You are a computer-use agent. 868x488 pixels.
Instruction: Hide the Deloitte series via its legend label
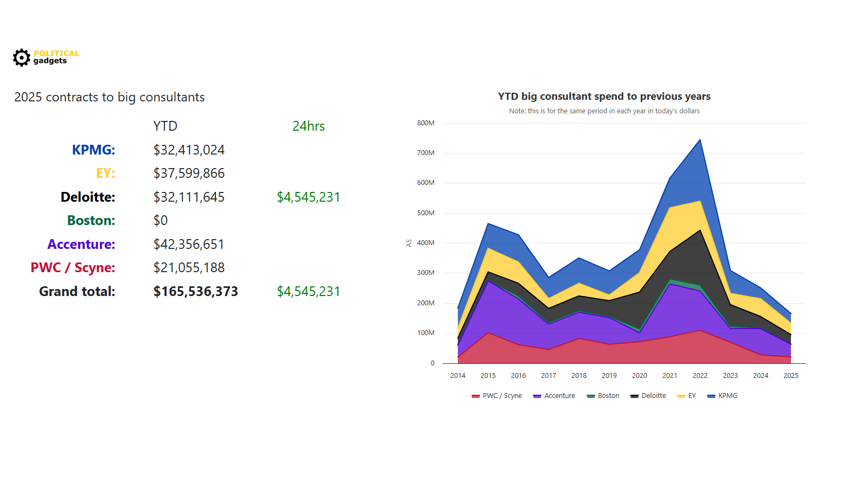[x=654, y=396]
